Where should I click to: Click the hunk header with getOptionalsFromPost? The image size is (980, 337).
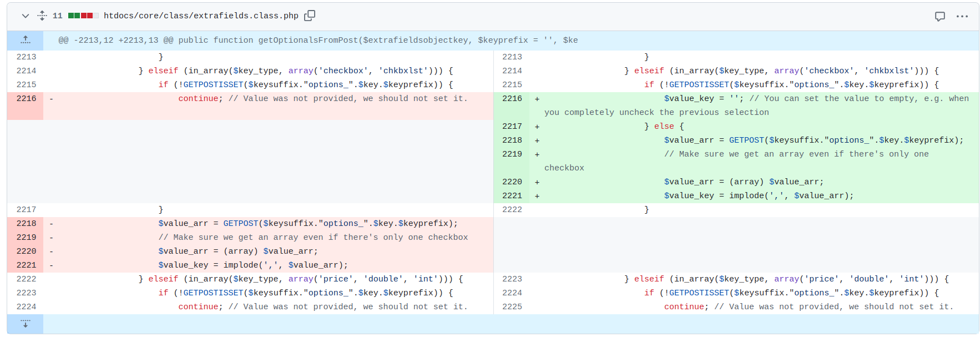coord(318,40)
